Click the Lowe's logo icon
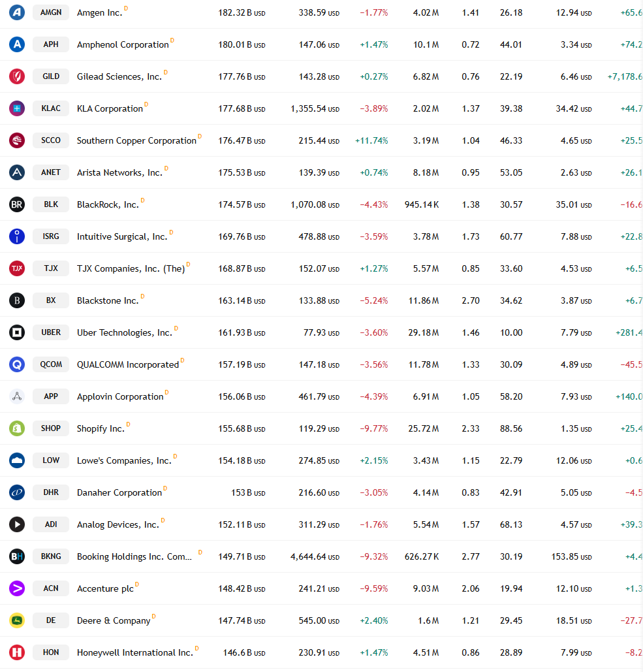This screenshot has height=672, width=643. [17, 460]
